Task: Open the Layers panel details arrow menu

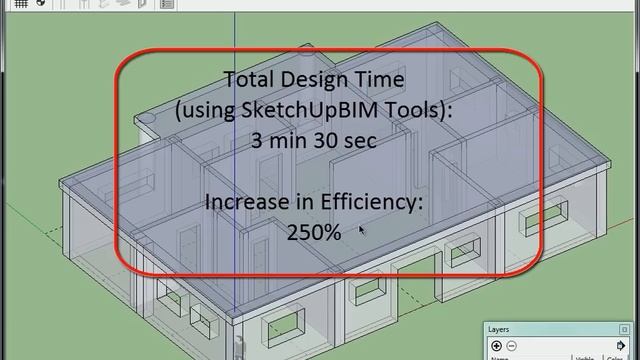Action: click(620, 346)
